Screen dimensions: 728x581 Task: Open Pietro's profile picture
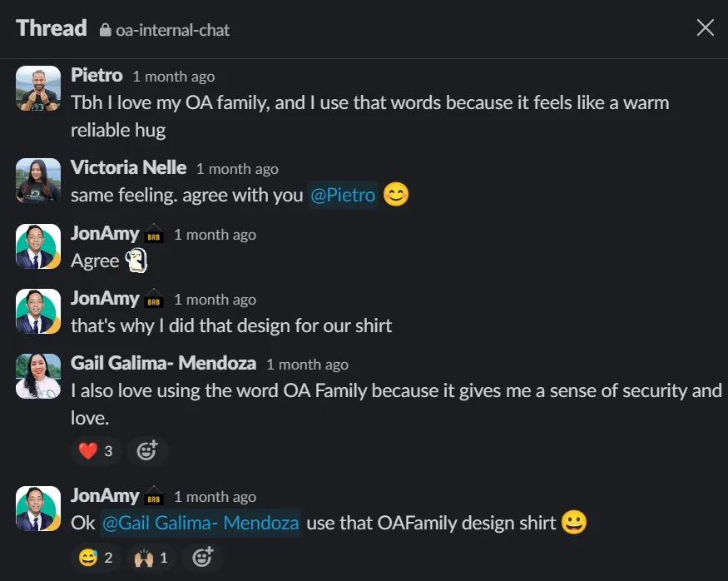38,88
